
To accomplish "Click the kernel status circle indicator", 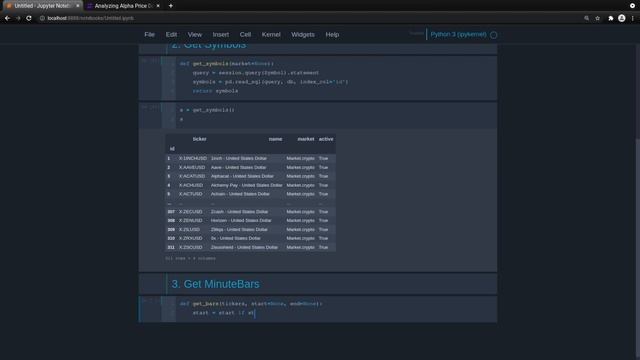I will coord(493,35).
